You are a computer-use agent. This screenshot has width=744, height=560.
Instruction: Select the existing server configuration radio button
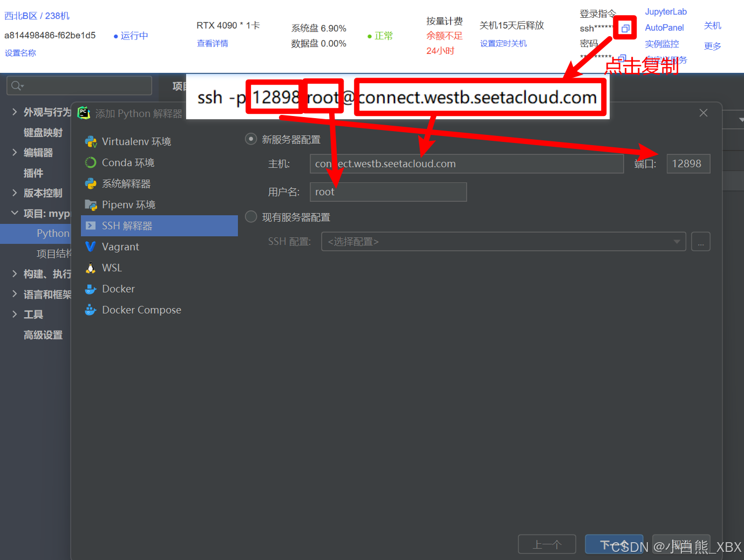click(251, 217)
